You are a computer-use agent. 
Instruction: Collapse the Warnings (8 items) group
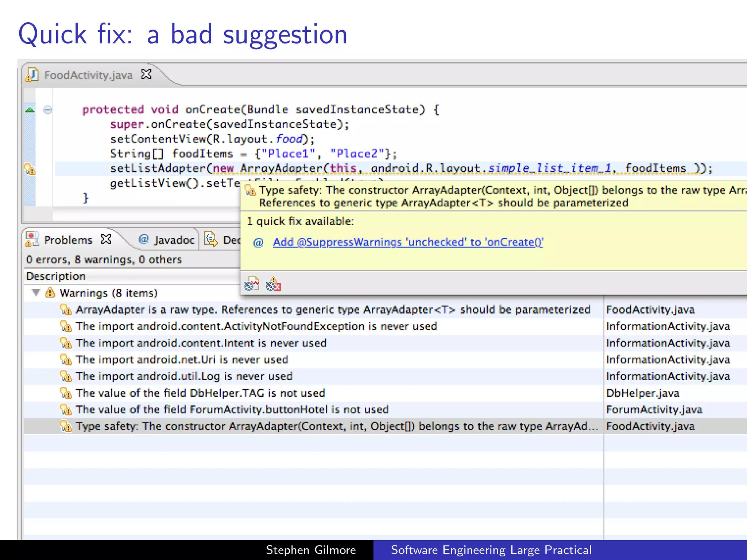(36, 292)
